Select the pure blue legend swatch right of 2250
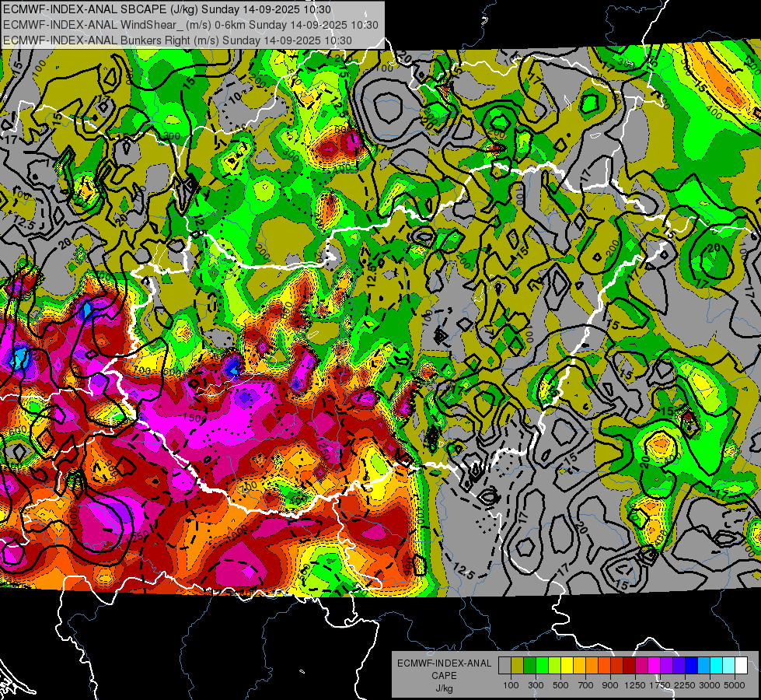761x700 pixels. [692, 666]
